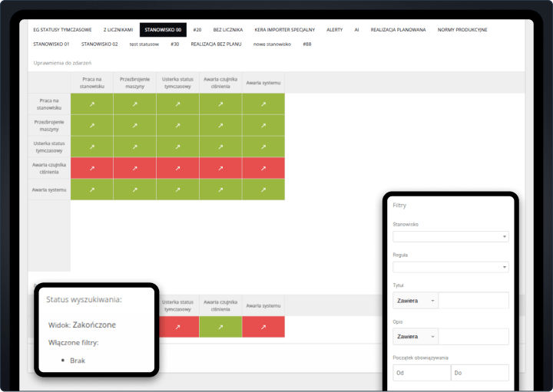This screenshot has height=392, width=553.
Task: Click red arrow in lower table Awaria systemu column
Action: [263, 326]
